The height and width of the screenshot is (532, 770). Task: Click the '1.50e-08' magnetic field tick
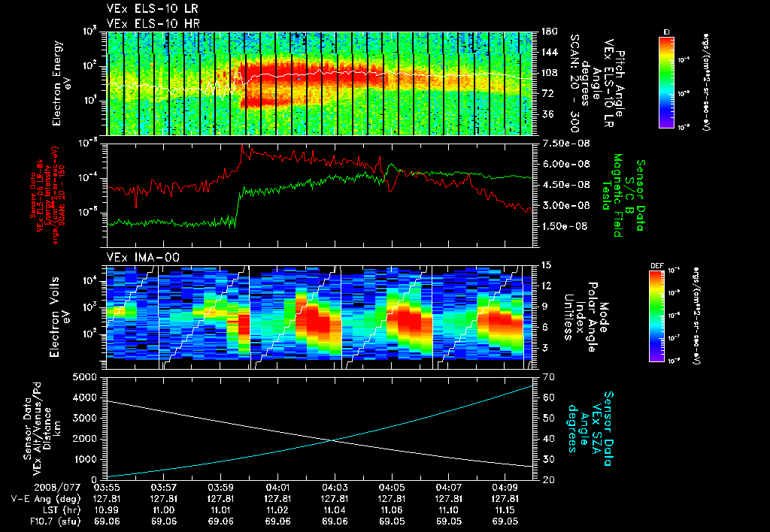565,225
